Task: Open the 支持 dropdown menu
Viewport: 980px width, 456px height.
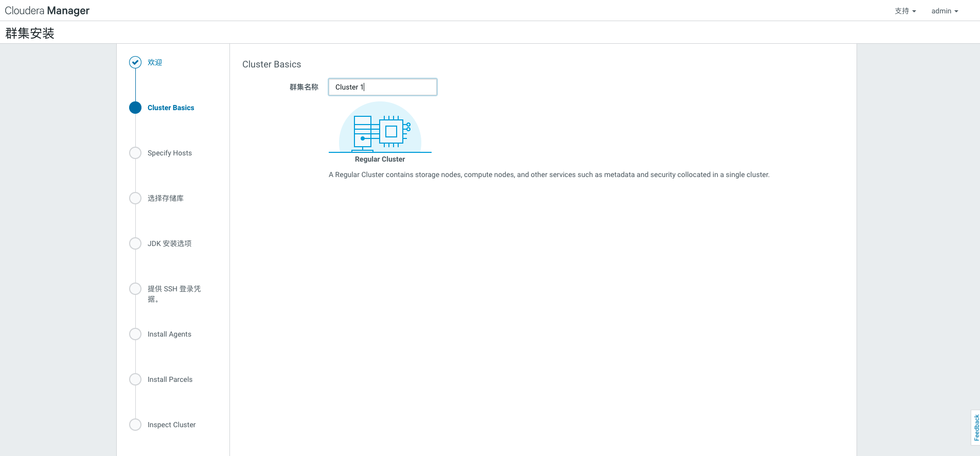Action: 905,11
